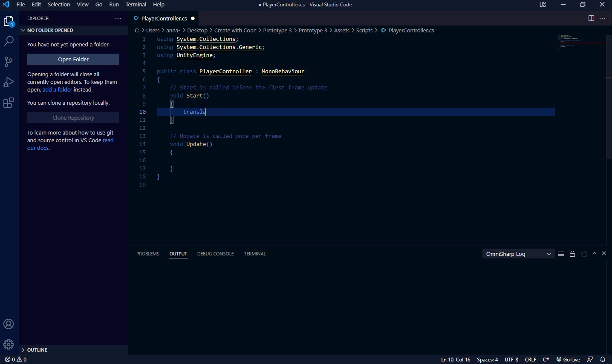Click Spaces: 4 indentation setting

click(487, 359)
